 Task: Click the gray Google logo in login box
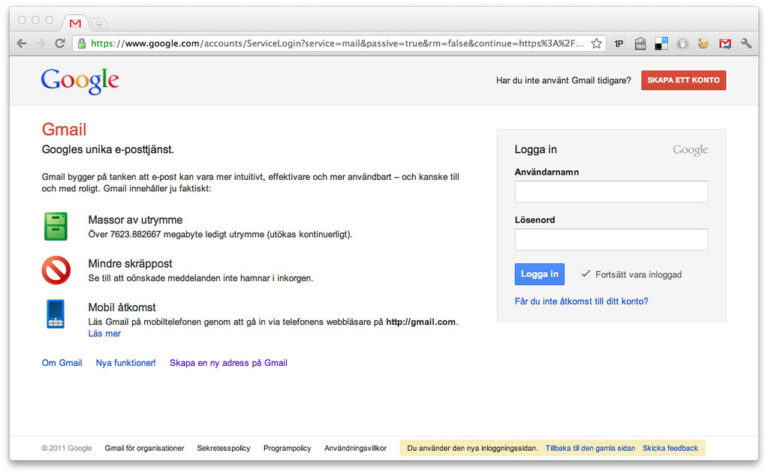pos(690,150)
